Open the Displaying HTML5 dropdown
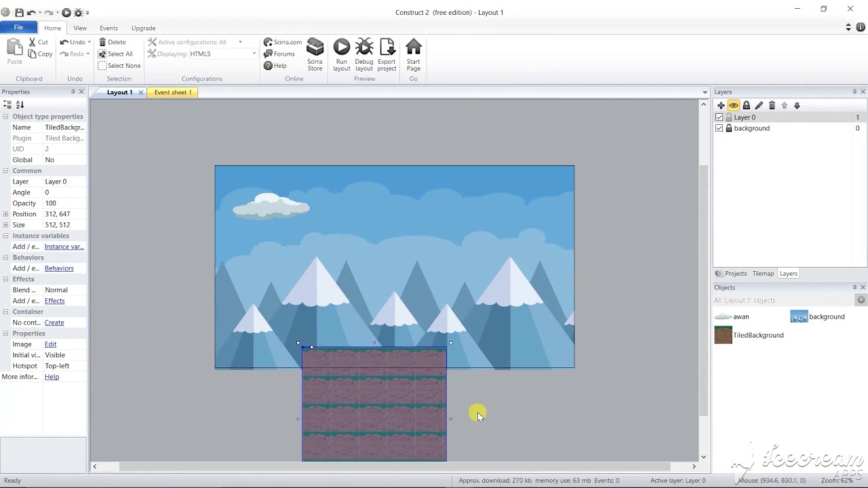The width and height of the screenshot is (868, 488). [x=254, y=54]
